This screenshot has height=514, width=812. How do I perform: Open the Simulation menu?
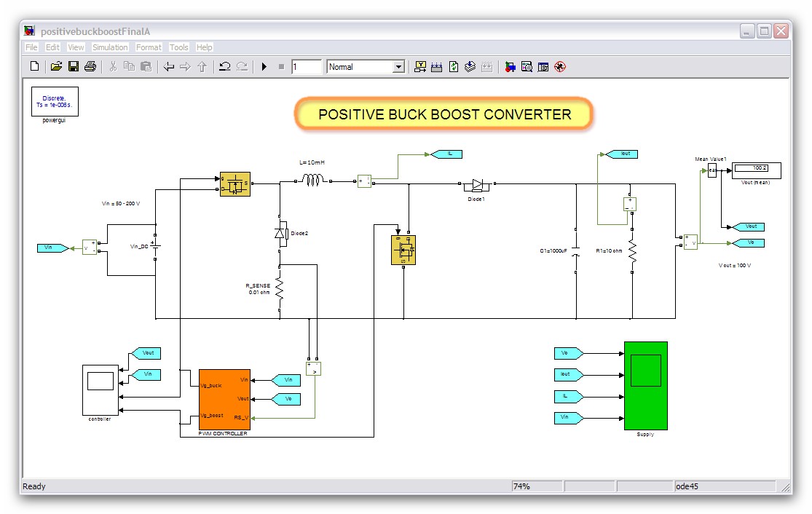pyautogui.click(x=110, y=47)
